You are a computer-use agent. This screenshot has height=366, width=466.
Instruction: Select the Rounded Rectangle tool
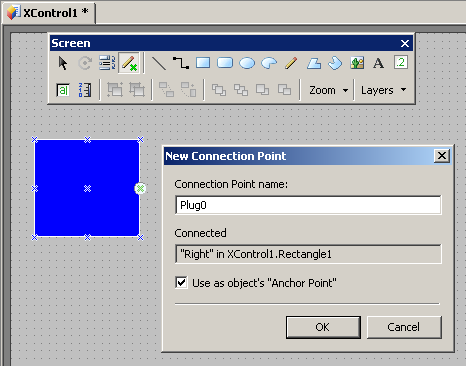pyautogui.click(x=225, y=63)
